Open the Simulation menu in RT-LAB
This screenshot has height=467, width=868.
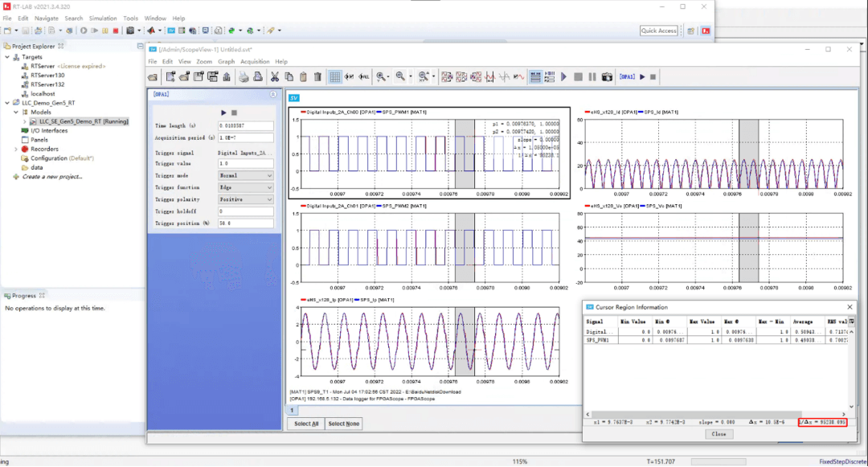coord(102,18)
